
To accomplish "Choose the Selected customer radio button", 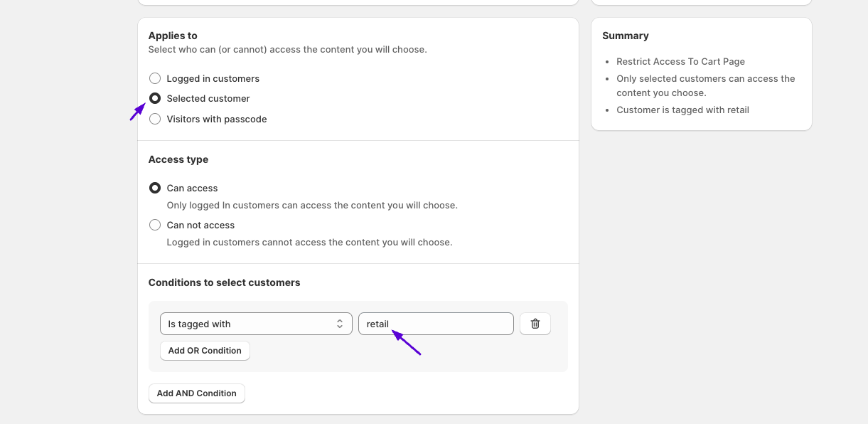I will 155,98.
